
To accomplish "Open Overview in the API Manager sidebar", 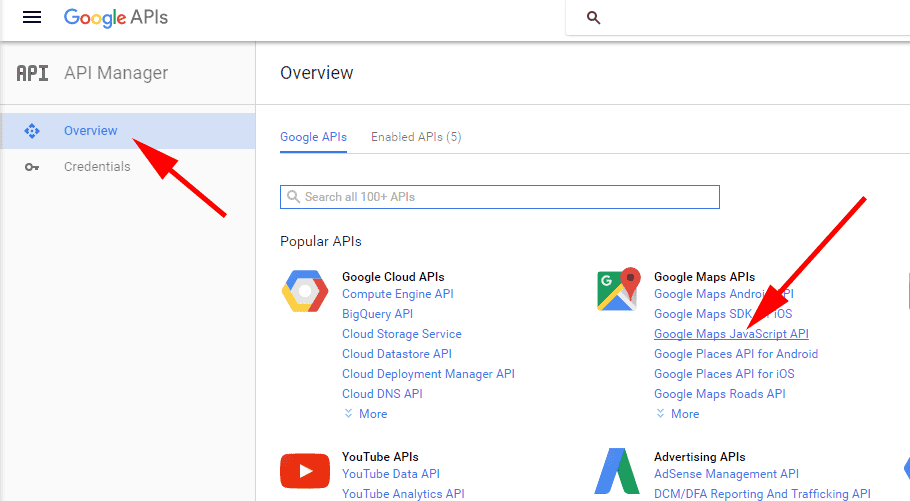I will [x=90, y=131].
